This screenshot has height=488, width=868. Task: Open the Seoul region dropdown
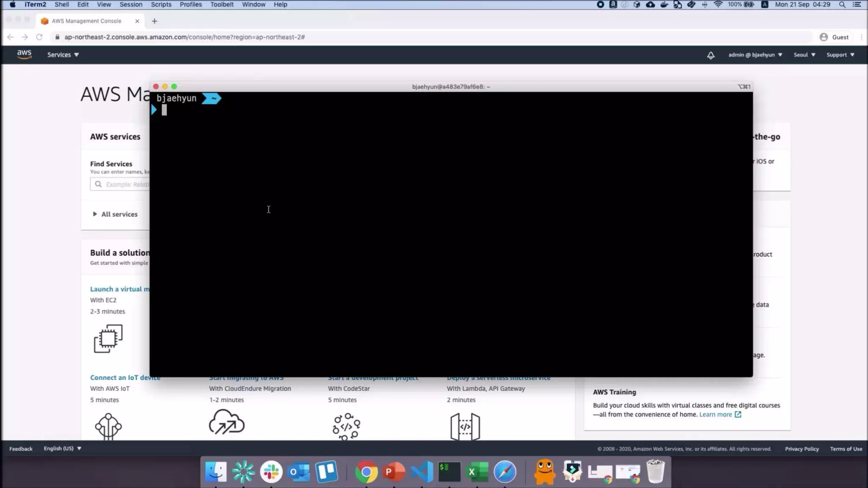804,55
